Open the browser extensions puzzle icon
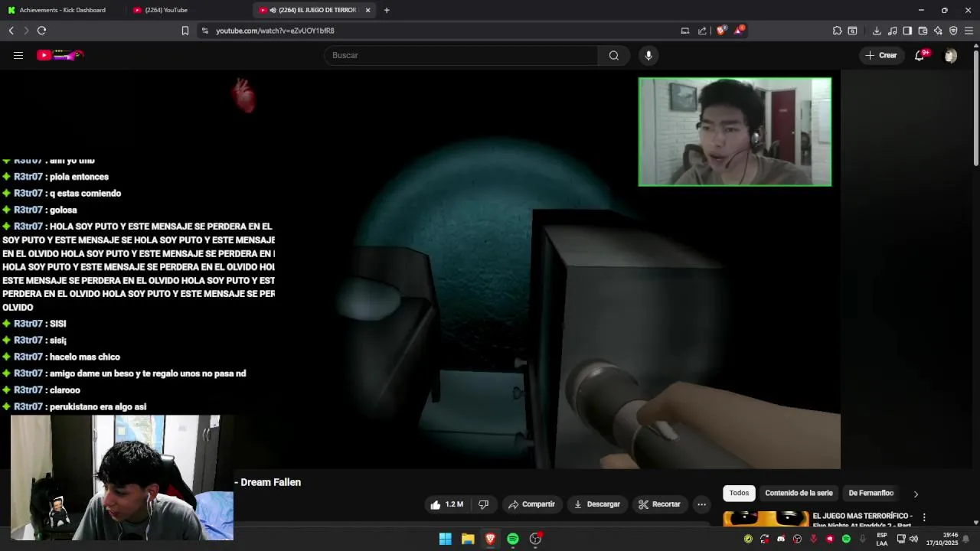This screenshot has height=551, width=980. [837, 31]
